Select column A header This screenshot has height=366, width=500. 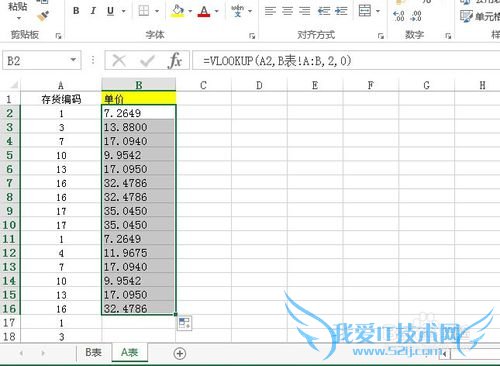[x=61, y=85]
